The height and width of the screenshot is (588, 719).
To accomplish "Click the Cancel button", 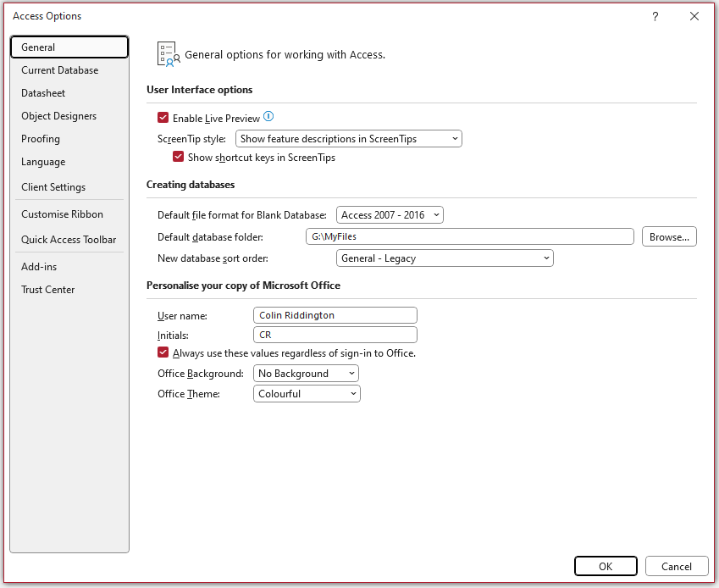I will [x=677, y=566].
